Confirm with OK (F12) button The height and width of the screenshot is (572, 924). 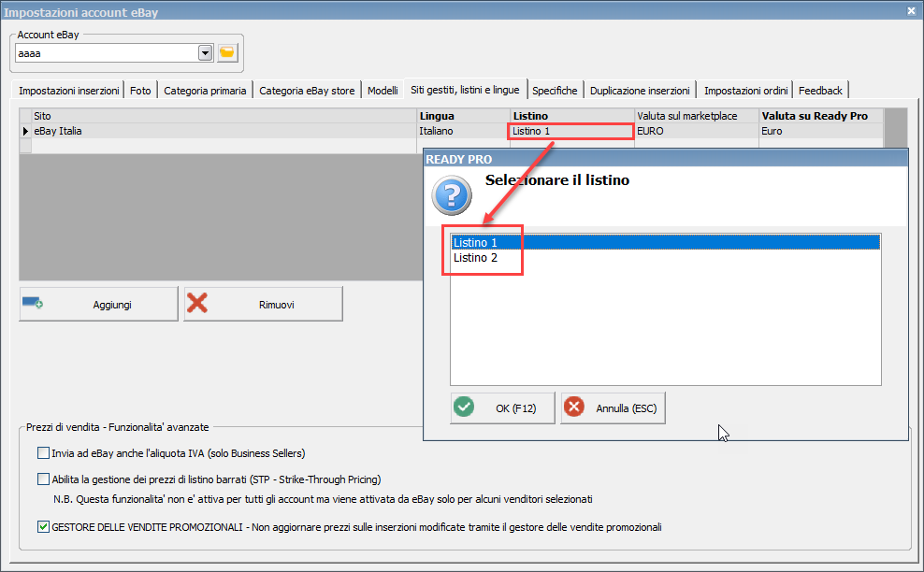pyautogui.click(x=502, y=408)
